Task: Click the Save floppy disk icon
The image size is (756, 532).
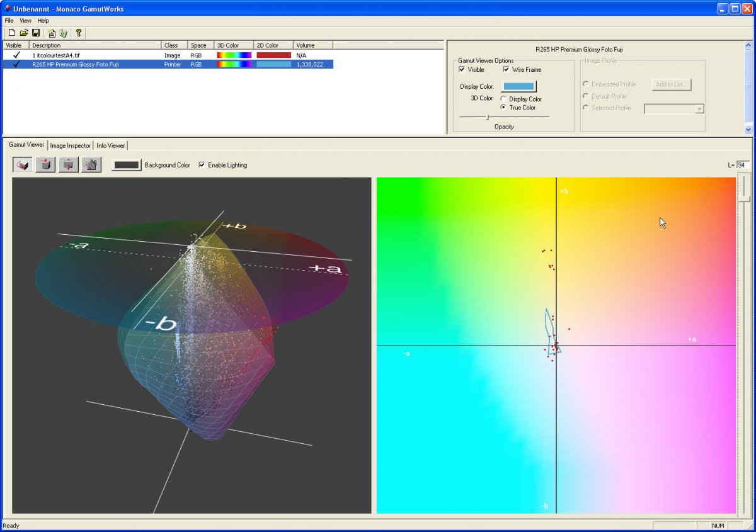Action: tap(36, 33)
